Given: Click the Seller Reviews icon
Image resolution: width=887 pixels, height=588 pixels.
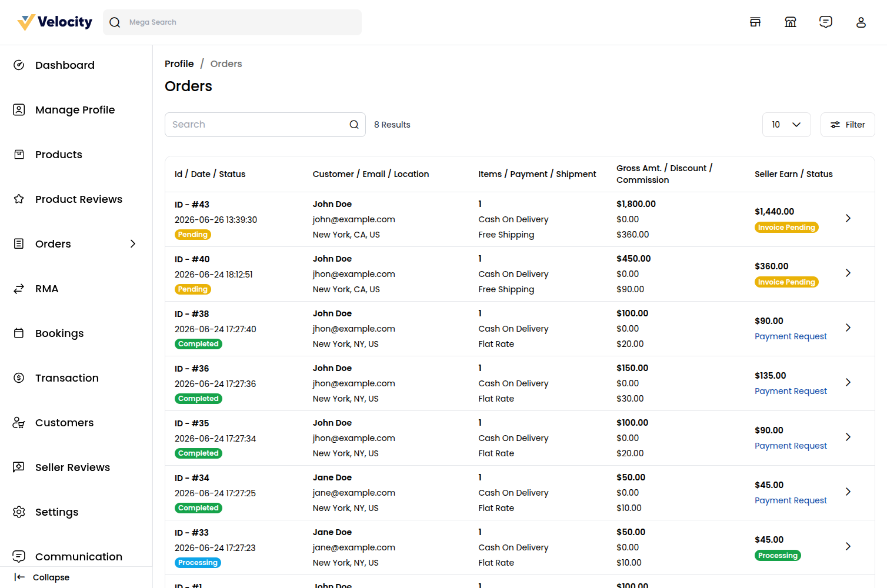Looking at the screenshot, I should (19, 467).
